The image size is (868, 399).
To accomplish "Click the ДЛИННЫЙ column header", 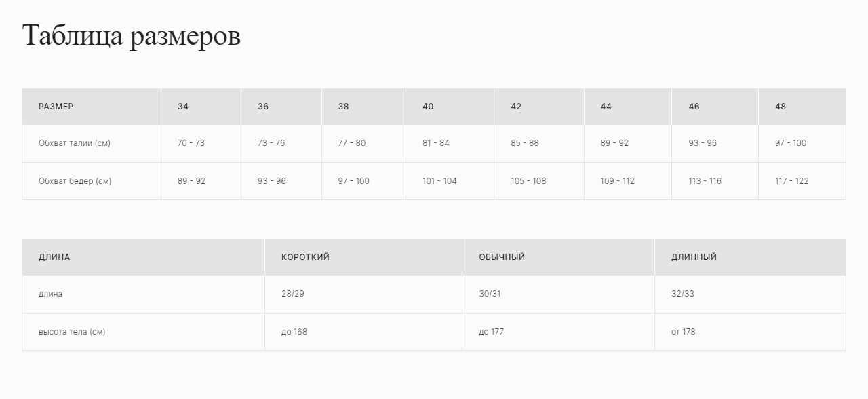I will point(694,257).
